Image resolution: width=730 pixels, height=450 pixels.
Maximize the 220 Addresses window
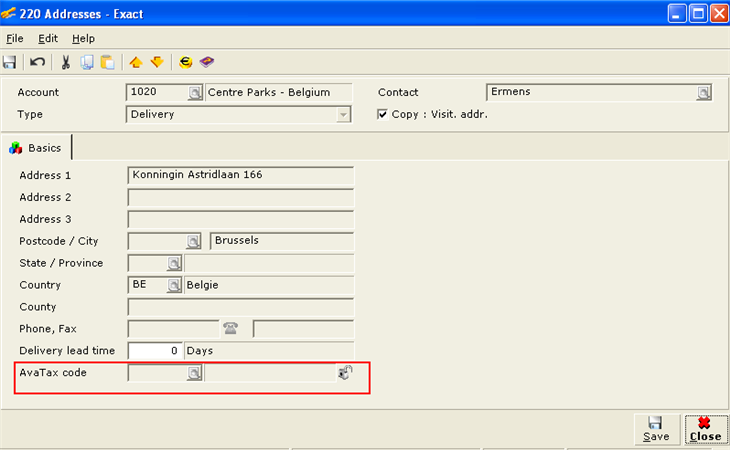698,13
